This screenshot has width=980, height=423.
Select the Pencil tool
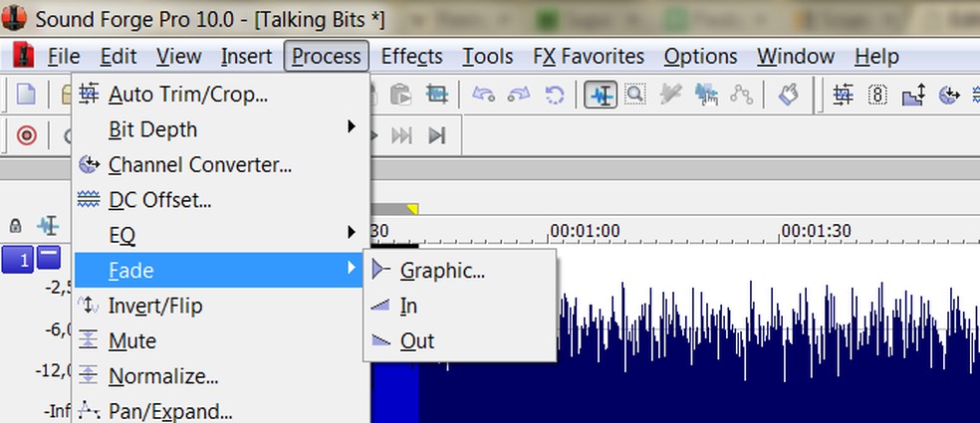(x=670, y=95)
